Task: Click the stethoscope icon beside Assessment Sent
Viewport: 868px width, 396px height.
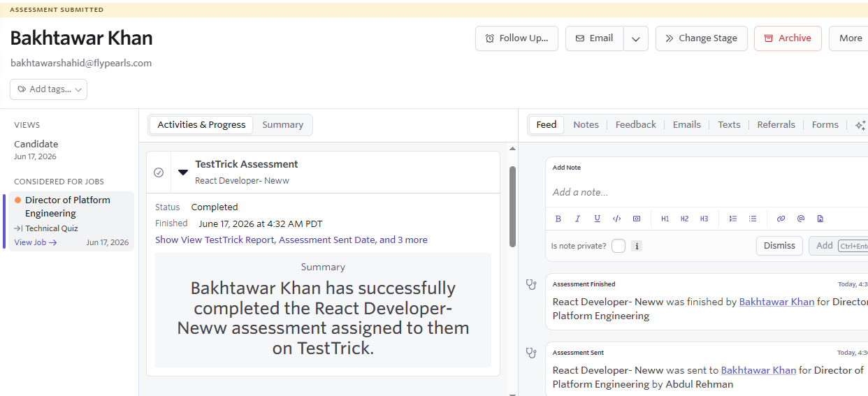Action: click(531, 353)
